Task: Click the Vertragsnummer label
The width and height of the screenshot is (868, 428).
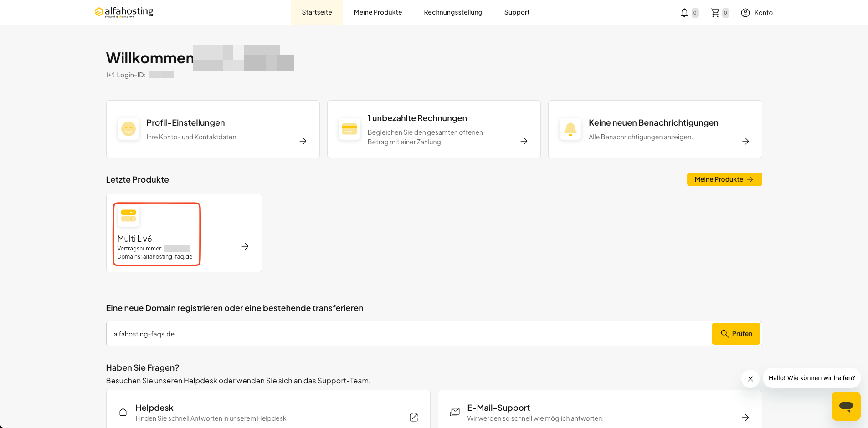Action: click(x=140, y=249)
